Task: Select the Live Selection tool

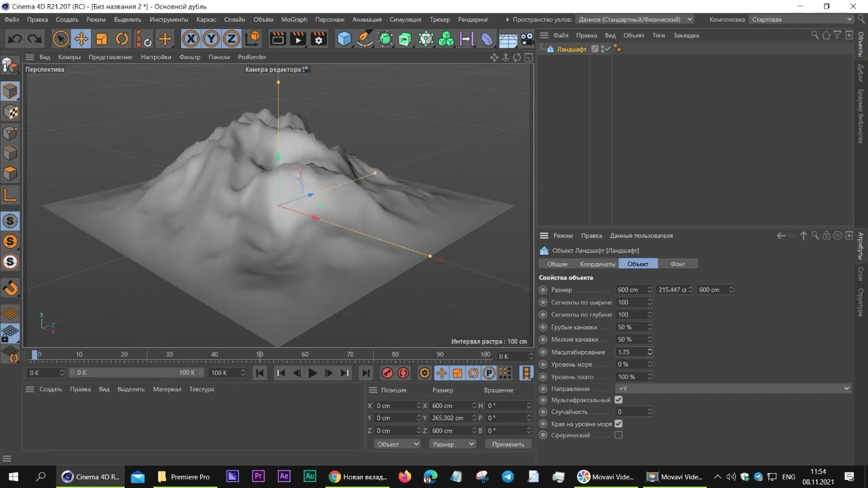Action: [61, 39]
